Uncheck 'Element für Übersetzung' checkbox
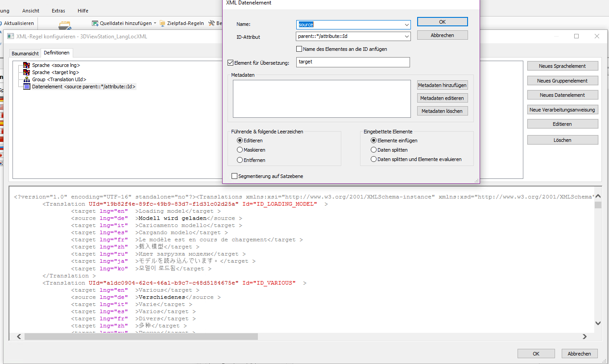This screenshot has width=609, height=364. click(x=231, y=62)
